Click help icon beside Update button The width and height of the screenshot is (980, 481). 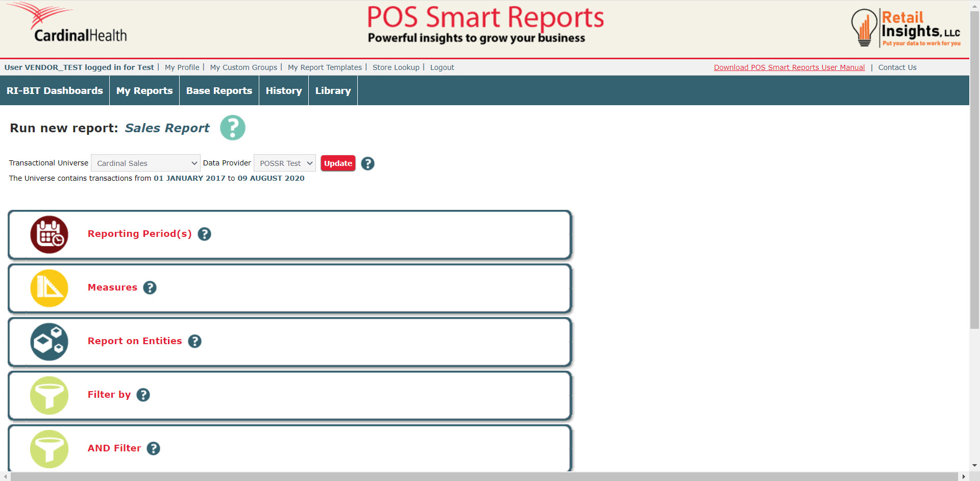(x=367, y=163)
